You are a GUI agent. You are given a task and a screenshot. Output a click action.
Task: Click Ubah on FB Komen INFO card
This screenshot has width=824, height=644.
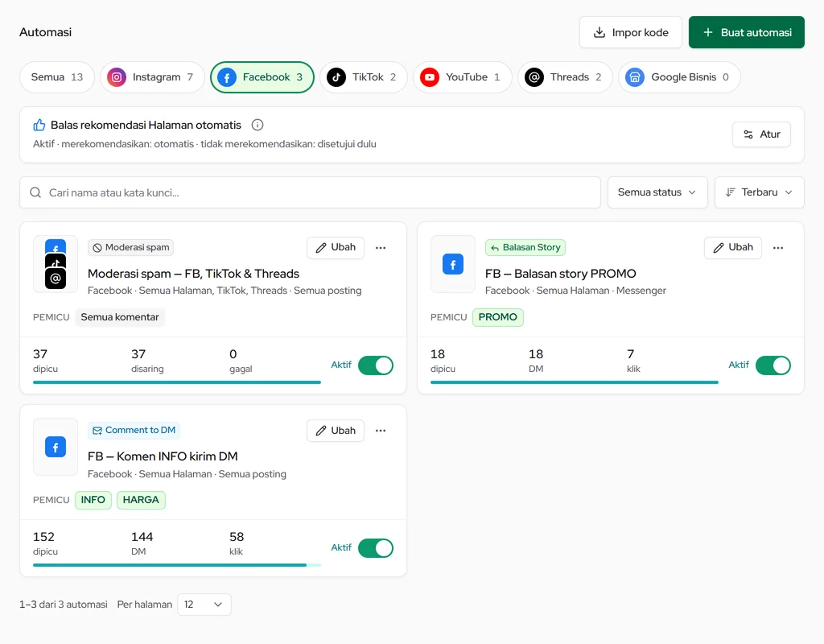[336, 431]
